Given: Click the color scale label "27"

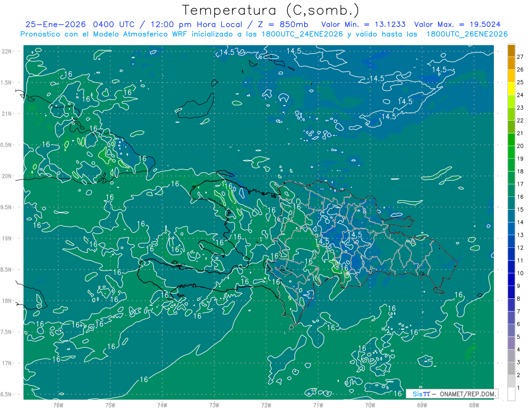Looking at the screenshot, I should point(520,57).
